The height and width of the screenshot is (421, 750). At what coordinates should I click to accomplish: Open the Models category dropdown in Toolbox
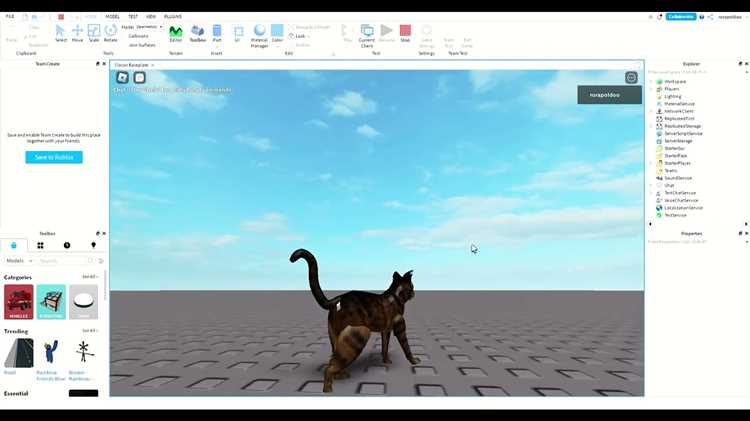click(x=19, y=261)
